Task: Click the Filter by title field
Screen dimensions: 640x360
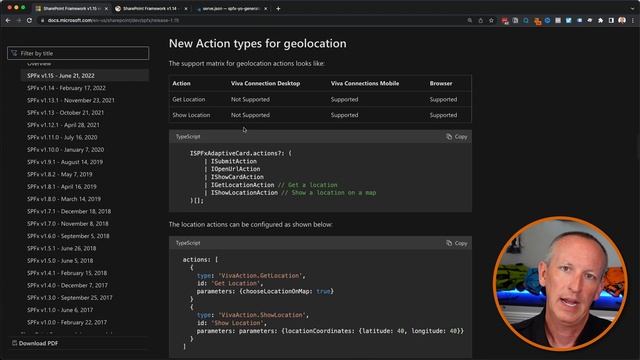Action: click(78, 53)
